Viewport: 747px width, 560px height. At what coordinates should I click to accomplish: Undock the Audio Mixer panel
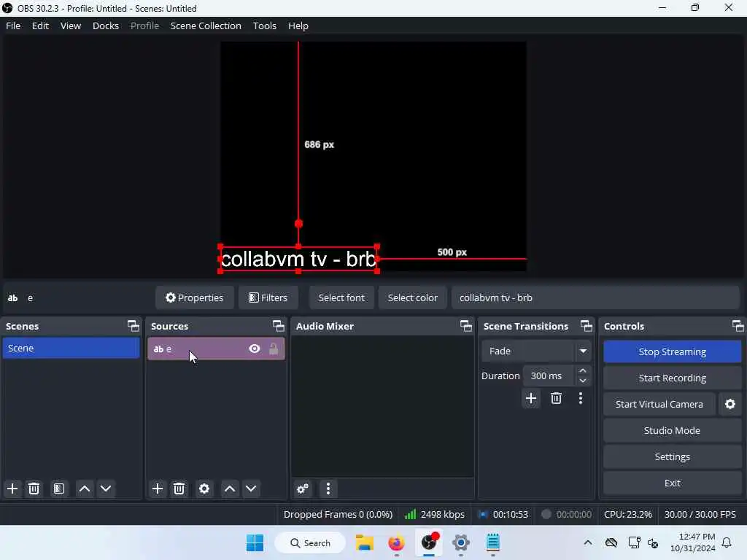pos(466,326)
